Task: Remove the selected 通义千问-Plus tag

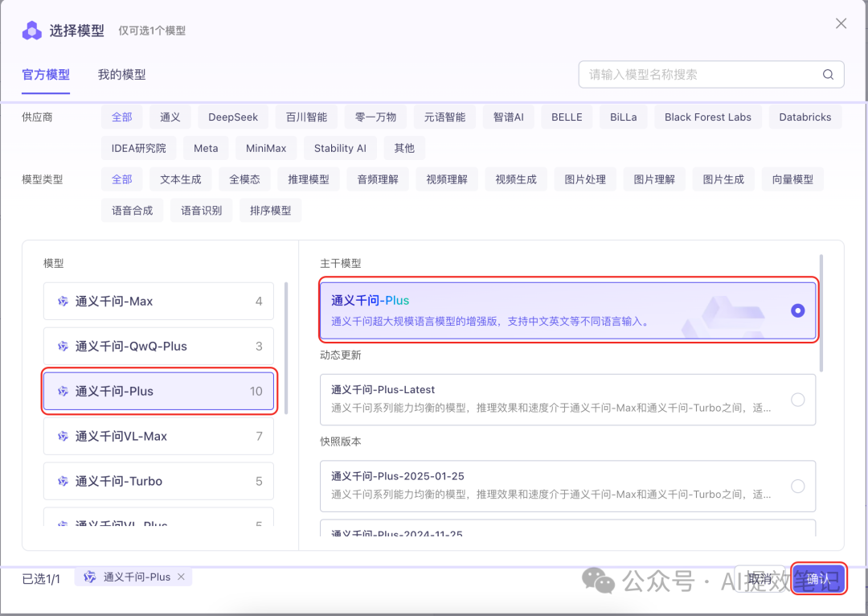Action: pyautogui.click(x=181, y=577)
